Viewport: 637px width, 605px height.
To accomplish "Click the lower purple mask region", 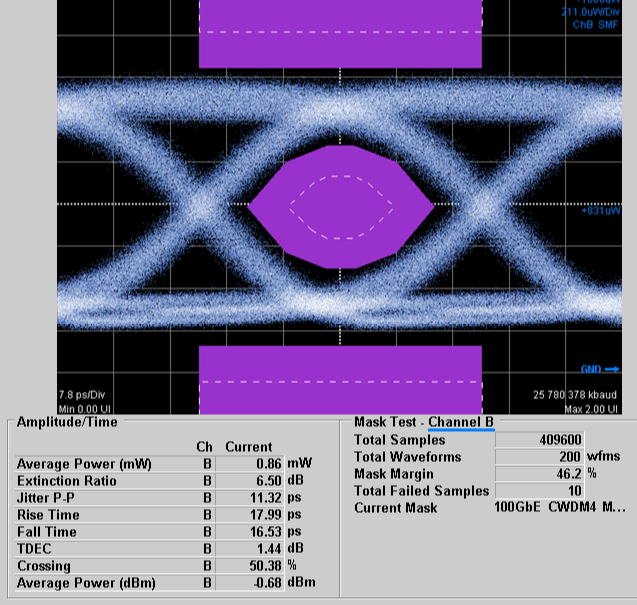I will (341, 379).
